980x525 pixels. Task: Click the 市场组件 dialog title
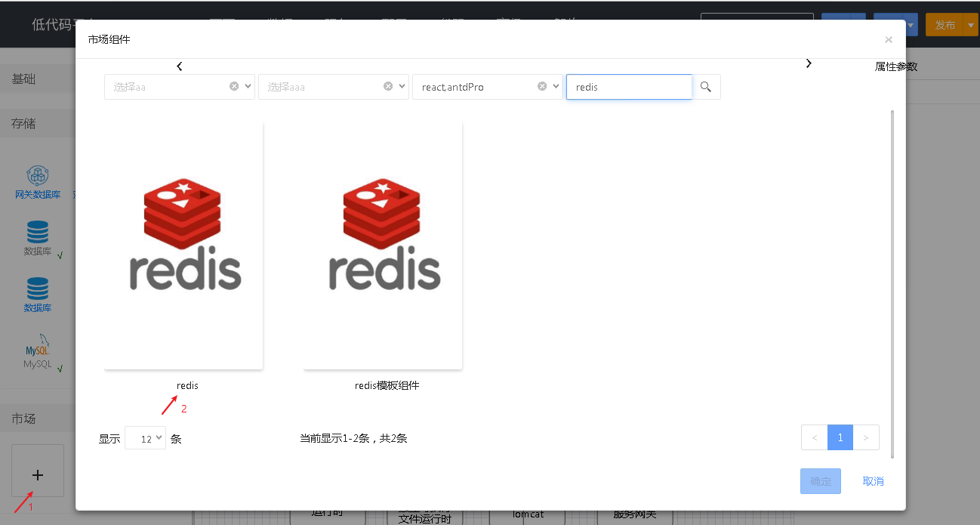pyautogui.click(x=109, y=39)
